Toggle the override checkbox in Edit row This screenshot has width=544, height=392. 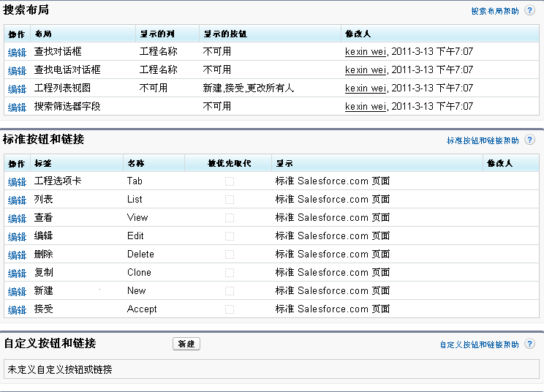[230, 236]
